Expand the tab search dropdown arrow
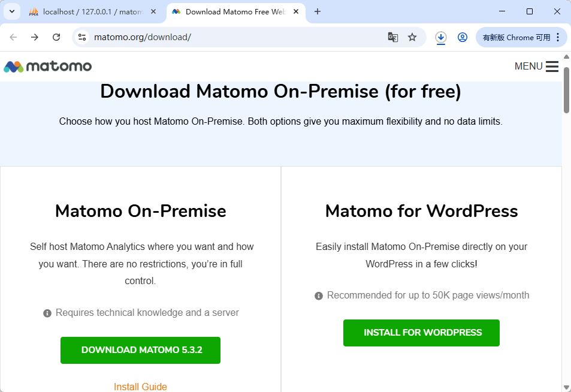Image resolution: width=571 pixels, height=392 pixels. pos(12,11)
